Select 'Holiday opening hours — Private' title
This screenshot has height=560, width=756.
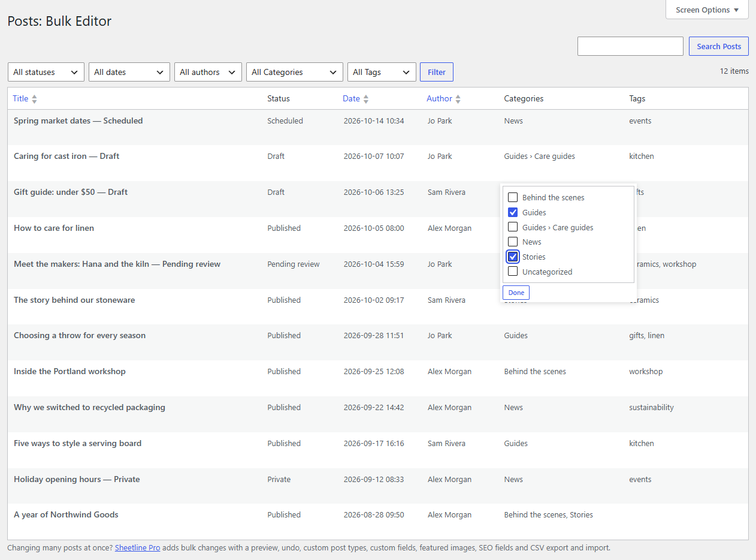click(77, 479)
